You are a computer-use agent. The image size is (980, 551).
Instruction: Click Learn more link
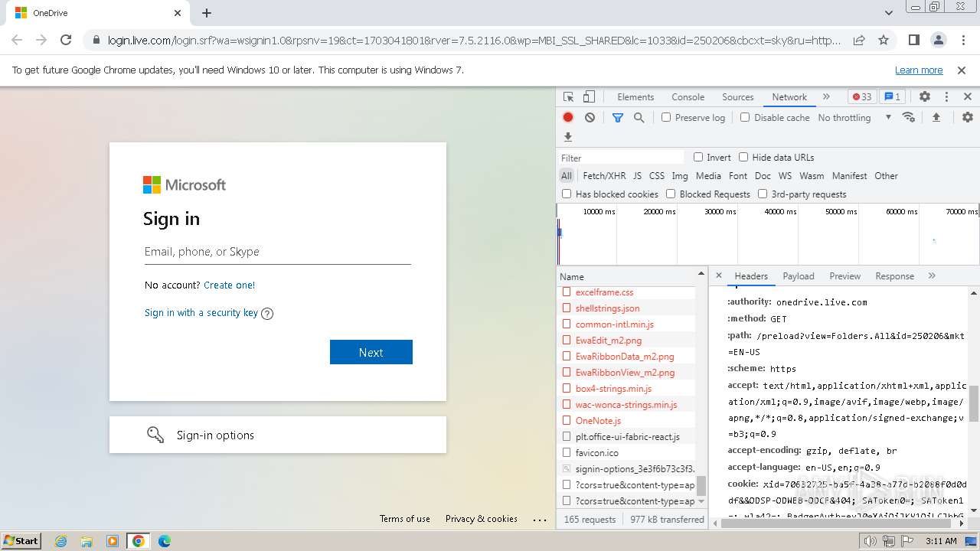919,70
